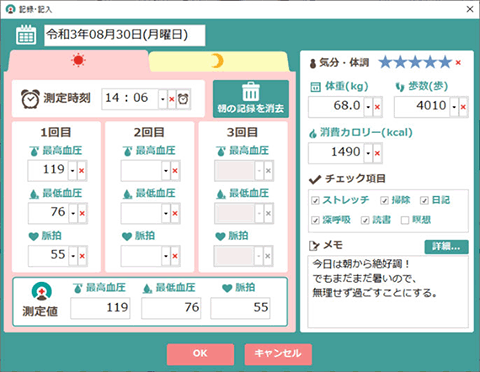The image size is (480, 372).
Task: Clear the 2回目 脈拍 field
Action: pos(175,256)
